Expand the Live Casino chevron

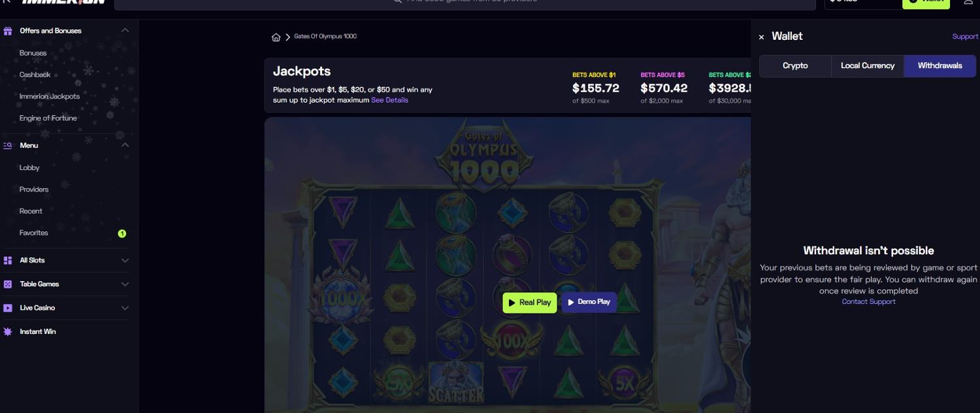125,308
